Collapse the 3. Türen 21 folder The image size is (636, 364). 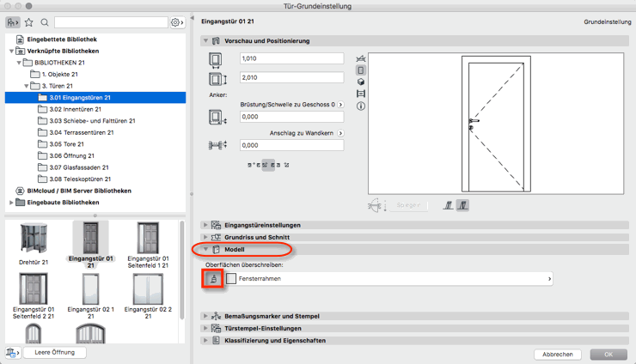(x=27, y=86)
